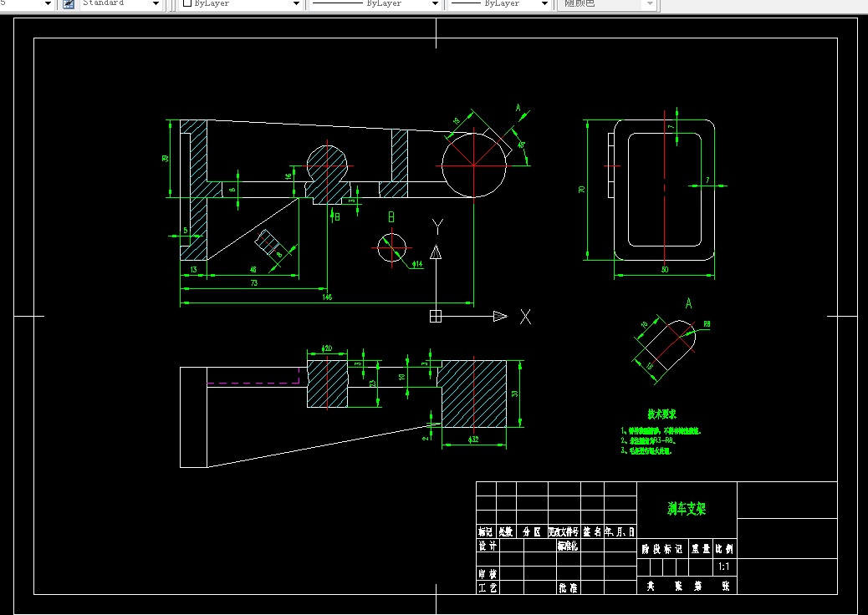Select the 50 width dimension text
This screenshot has height=615, width=868.
click(665, 270)
